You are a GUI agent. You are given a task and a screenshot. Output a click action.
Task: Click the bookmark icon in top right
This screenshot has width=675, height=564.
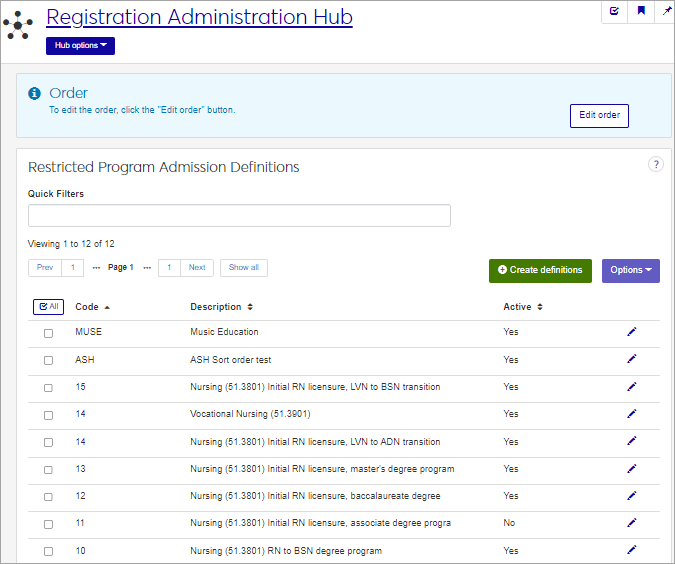[641, 11]
